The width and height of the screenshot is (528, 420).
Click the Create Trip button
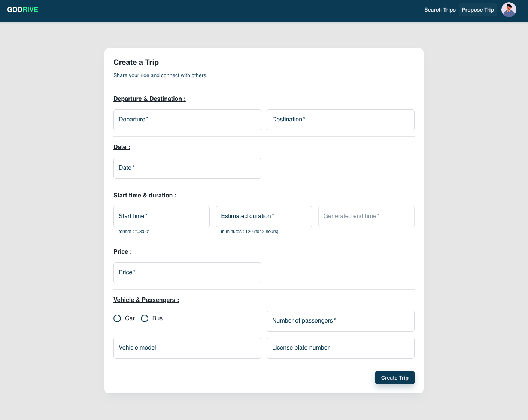[394, 378]
